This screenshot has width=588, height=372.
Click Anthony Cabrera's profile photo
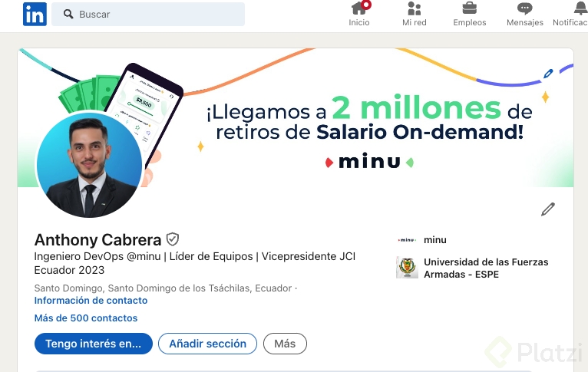(89, 165)
